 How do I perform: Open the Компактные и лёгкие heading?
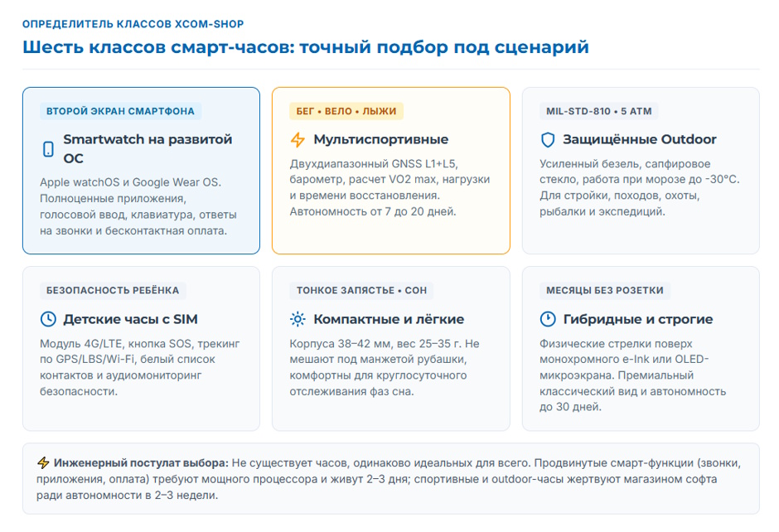(x=389, y=319)
